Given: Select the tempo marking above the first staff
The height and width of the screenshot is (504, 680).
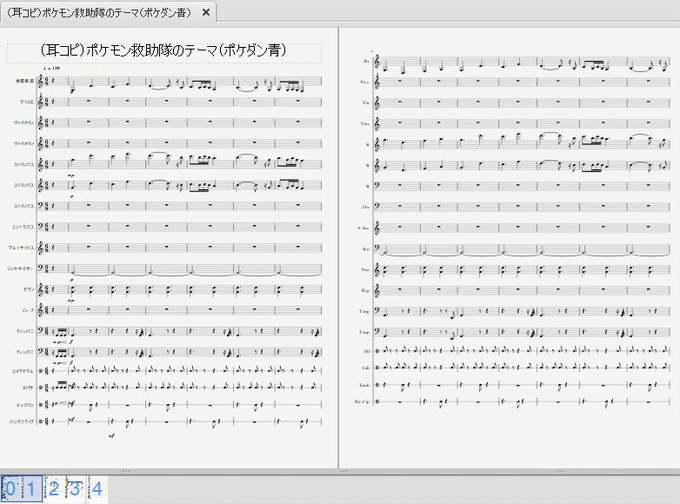Looking at the screenshot, I should (52, 69).
